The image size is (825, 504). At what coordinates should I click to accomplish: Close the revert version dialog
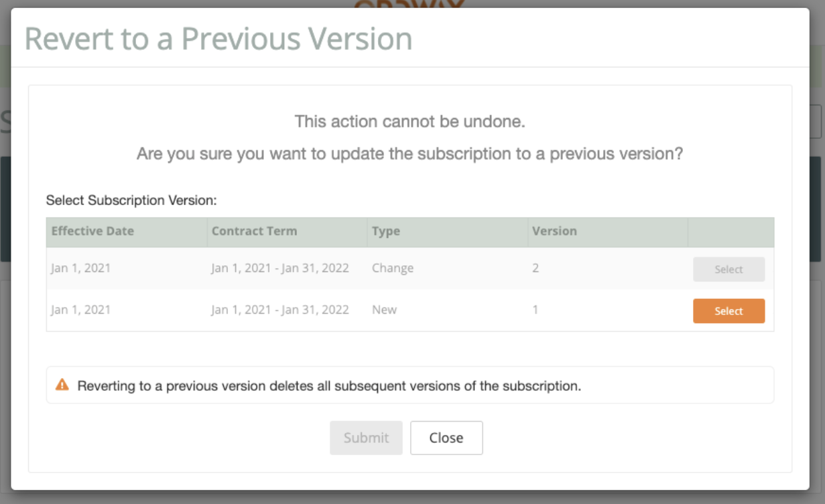pyautogui.click(x=446, y=438)
